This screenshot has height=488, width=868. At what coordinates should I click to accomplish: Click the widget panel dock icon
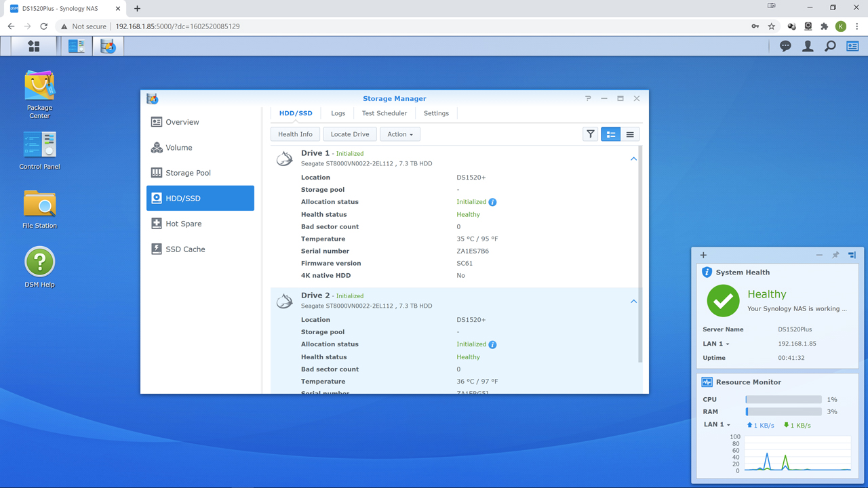[x=852, y=256]
